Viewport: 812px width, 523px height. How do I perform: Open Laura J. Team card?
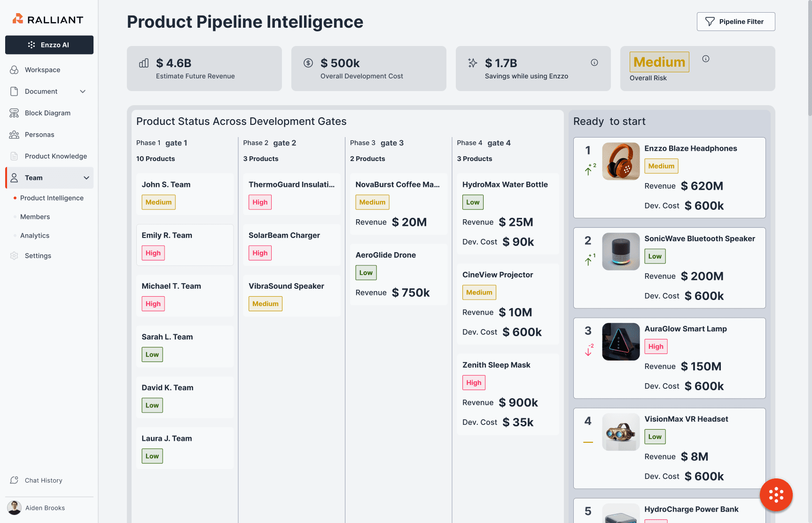point(185,448)
